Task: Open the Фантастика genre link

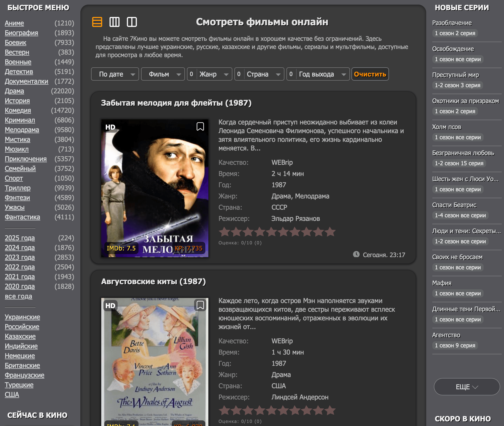Action: (22, 217)
